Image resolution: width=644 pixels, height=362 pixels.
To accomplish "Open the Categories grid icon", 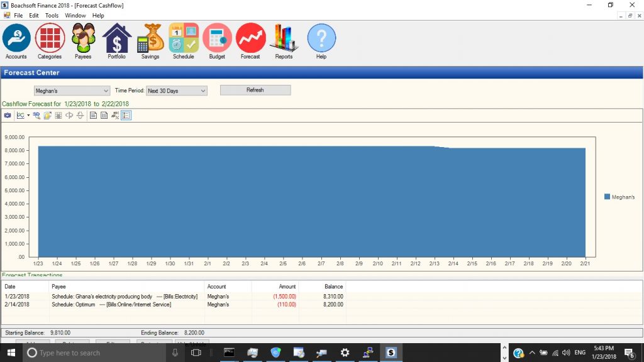I will 50,41.
